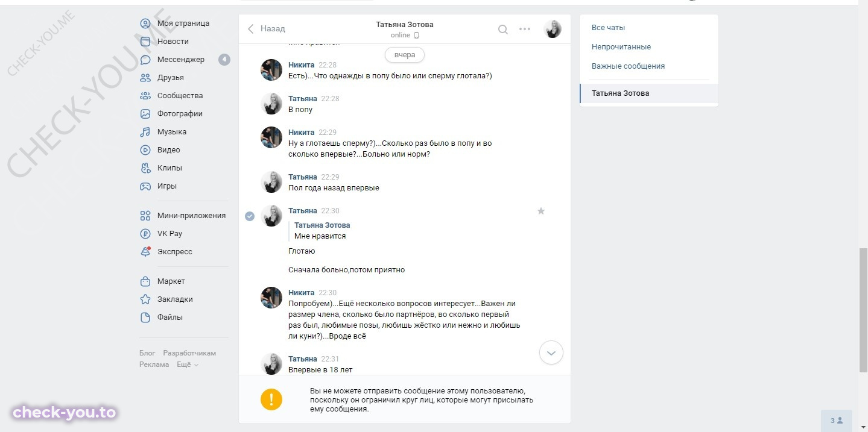Open the three-dots chat actions menu
The height and width of the screenshot is (432, 868).
(x=525, y=29)
